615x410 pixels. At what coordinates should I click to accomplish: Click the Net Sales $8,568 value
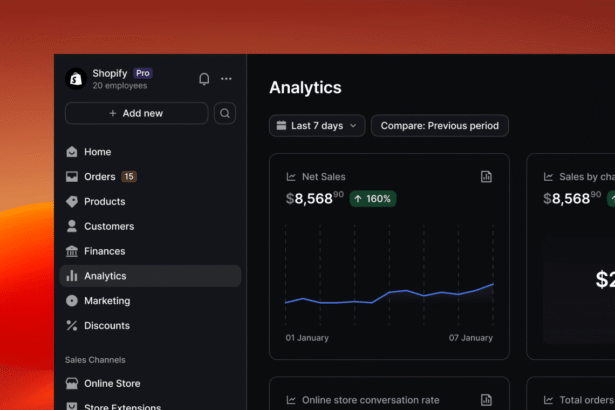315,198
